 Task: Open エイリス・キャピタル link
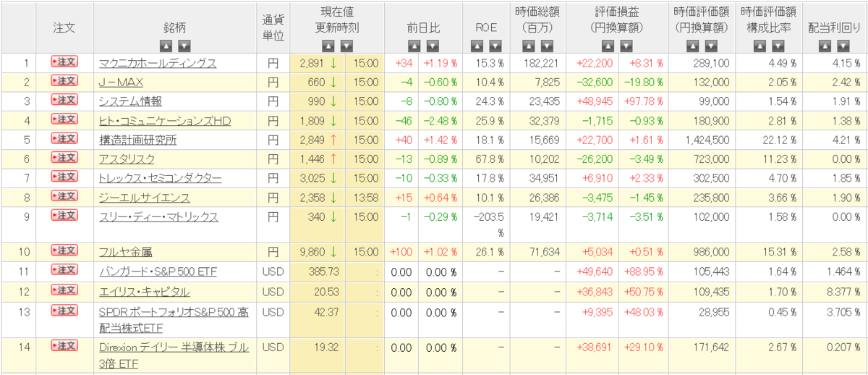[145, 291]
